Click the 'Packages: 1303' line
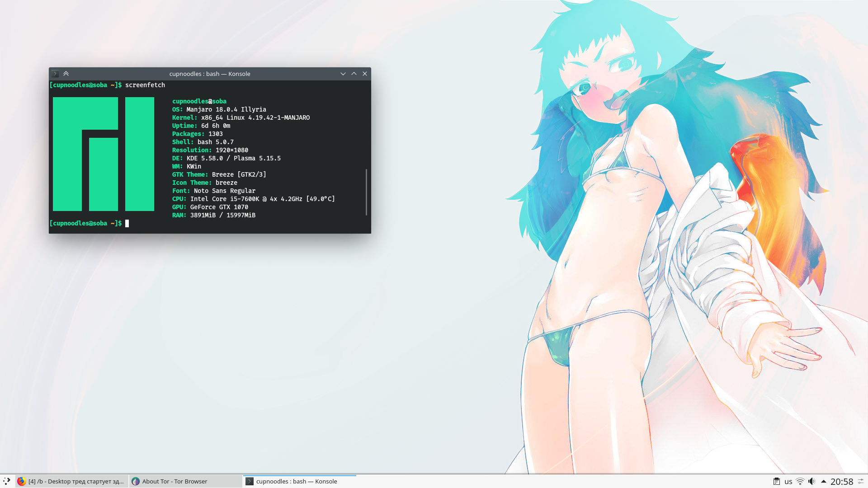Image resolution: width=868 pixels, height=488 pixels. click(x=198, y=134)
